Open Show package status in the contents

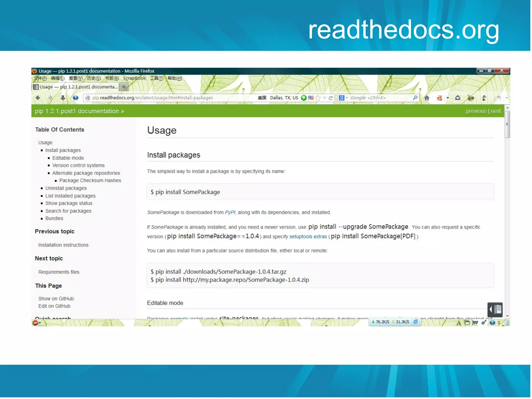tap(69, 203)
